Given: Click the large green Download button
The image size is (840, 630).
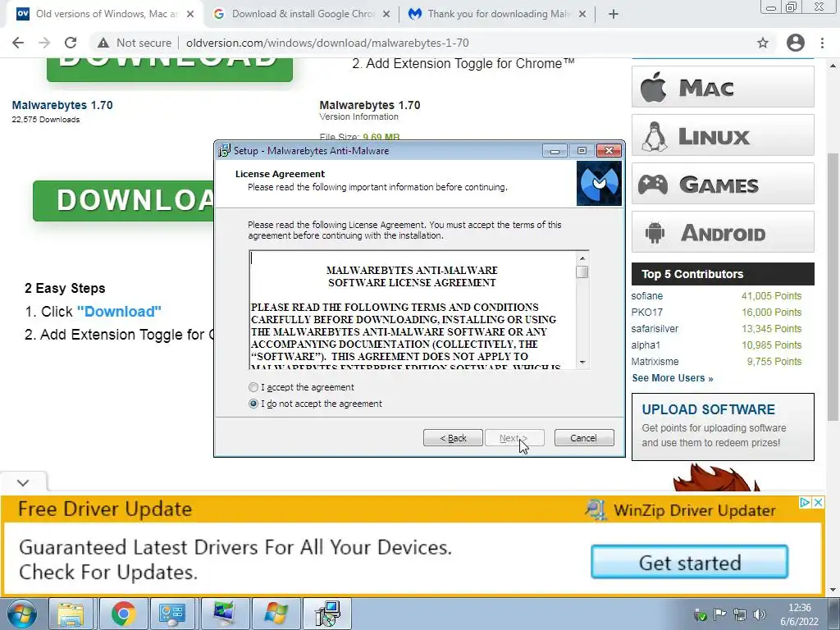Looking at the screenshot, I should tap(125, 200).
